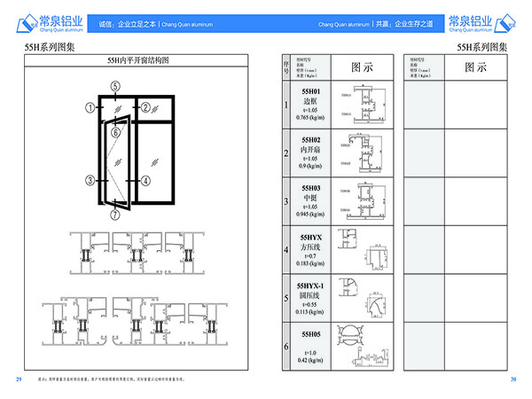Screen dimensions: 532x399
Task: Select circled number 4 in the window diagram
Action: [145, 181]
